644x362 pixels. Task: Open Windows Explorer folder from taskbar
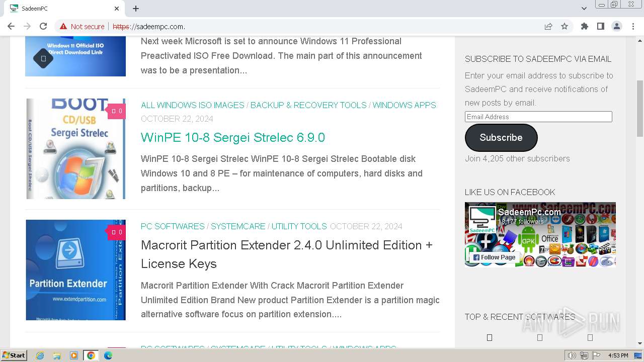click(57, 355)
